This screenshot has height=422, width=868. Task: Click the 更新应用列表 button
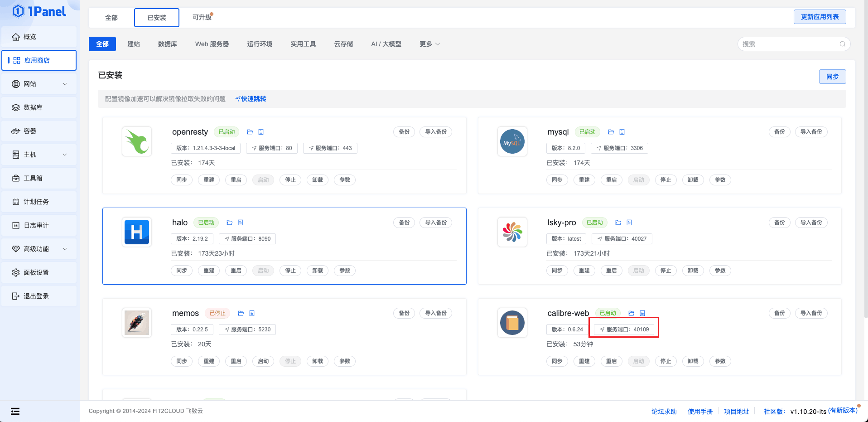tap(820, 17)
